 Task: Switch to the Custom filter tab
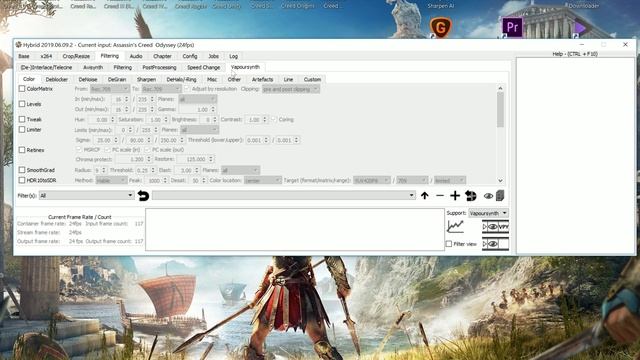click(312, 80)
